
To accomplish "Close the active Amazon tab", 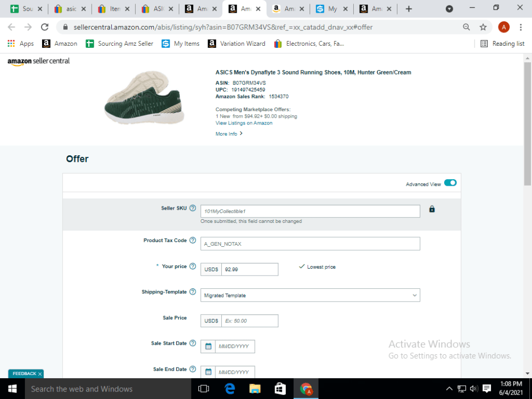I will tap(258, 9).
